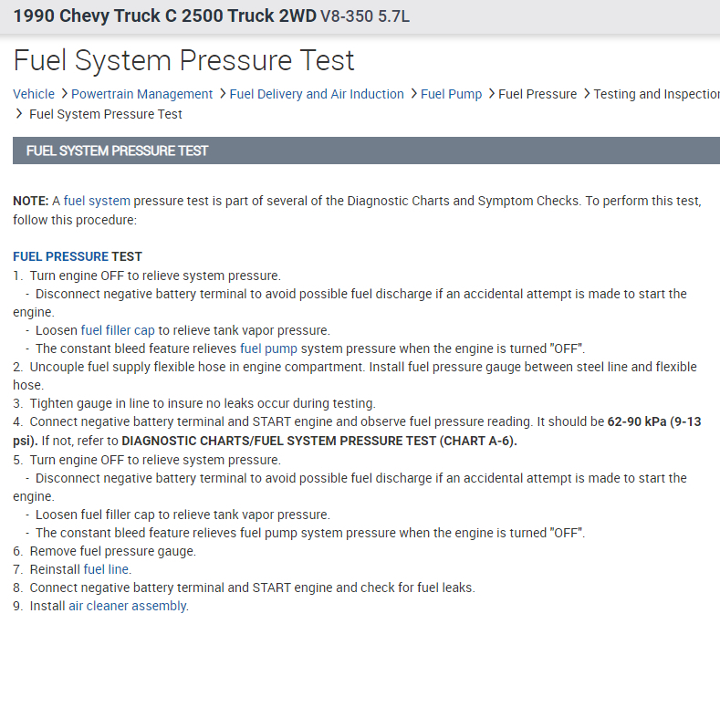Open the "fuel system" link in the NOTE
The height and width of the screenshot is (728, 720).
pyautogui.click(x=97, y=201)
